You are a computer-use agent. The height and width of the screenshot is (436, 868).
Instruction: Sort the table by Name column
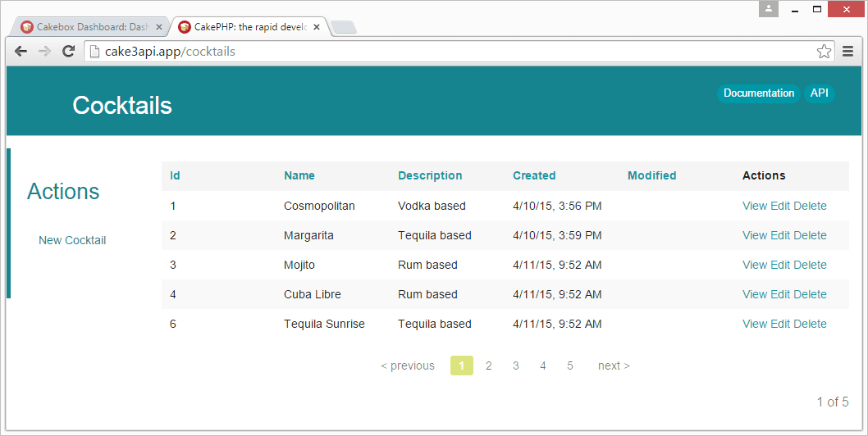click(299, 175)
